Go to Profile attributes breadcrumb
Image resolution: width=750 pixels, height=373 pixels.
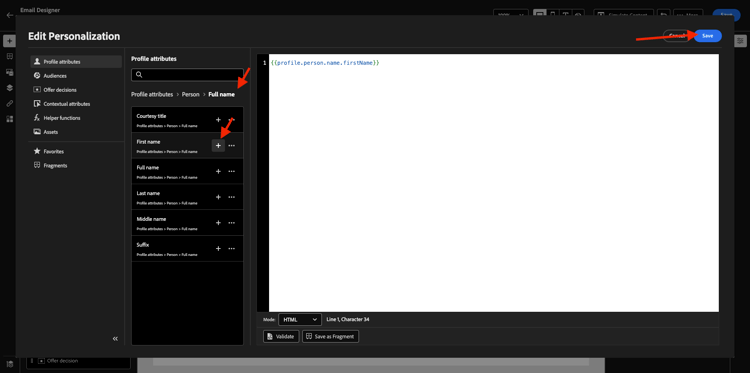152,95
